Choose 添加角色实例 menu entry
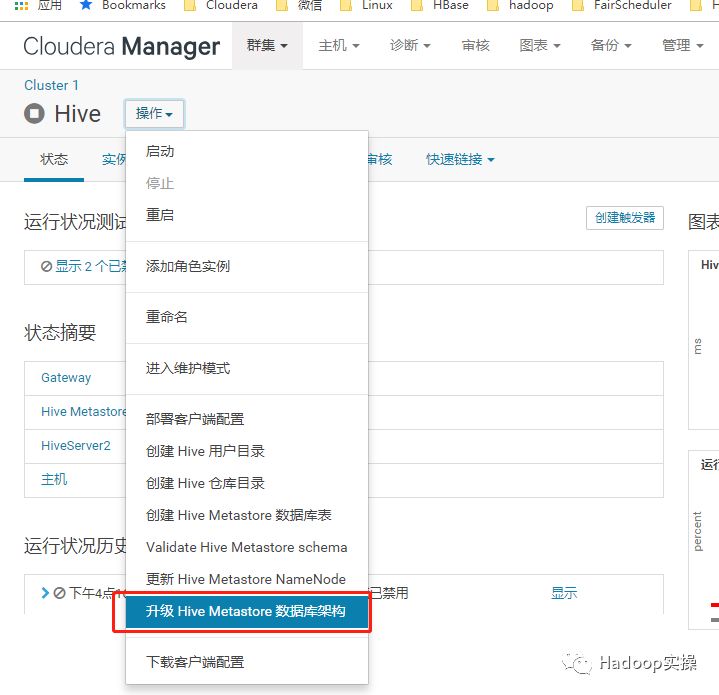Screen dimensions: 719x695 247,266
